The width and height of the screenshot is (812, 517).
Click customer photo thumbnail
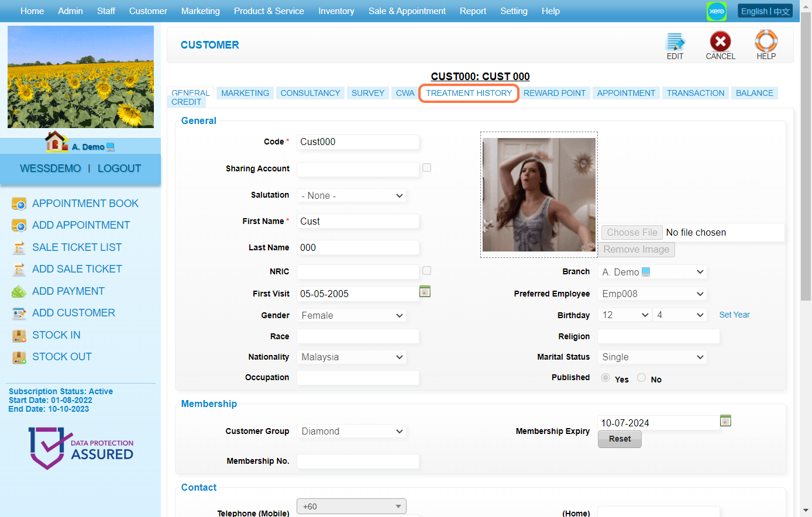click(539, 195)
